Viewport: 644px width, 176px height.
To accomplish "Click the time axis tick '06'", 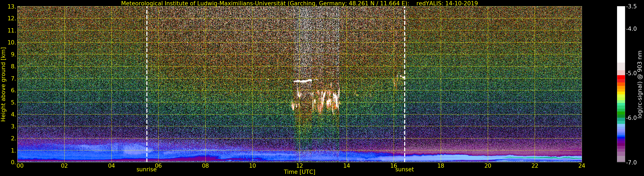I will tap(159, 166).
